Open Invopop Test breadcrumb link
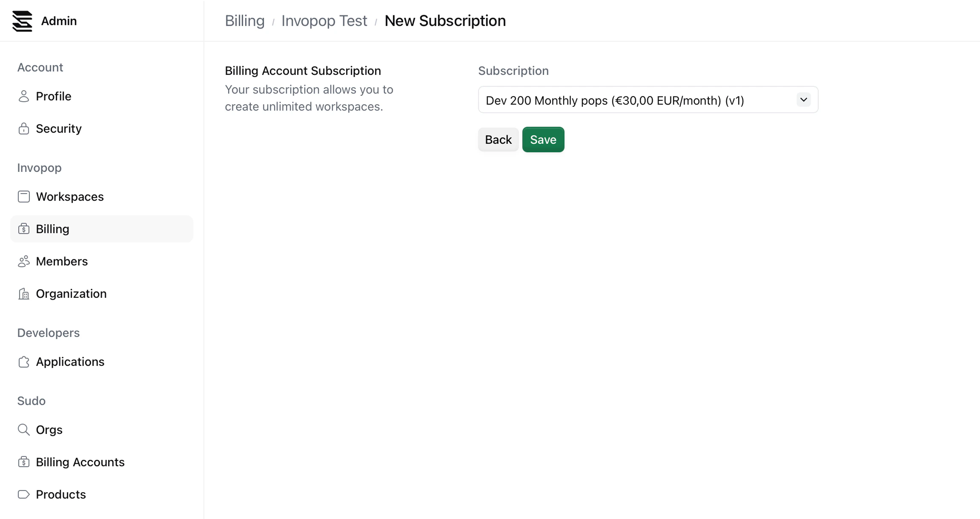This screenshot has width=980, height=519. (x=324, y=21)
